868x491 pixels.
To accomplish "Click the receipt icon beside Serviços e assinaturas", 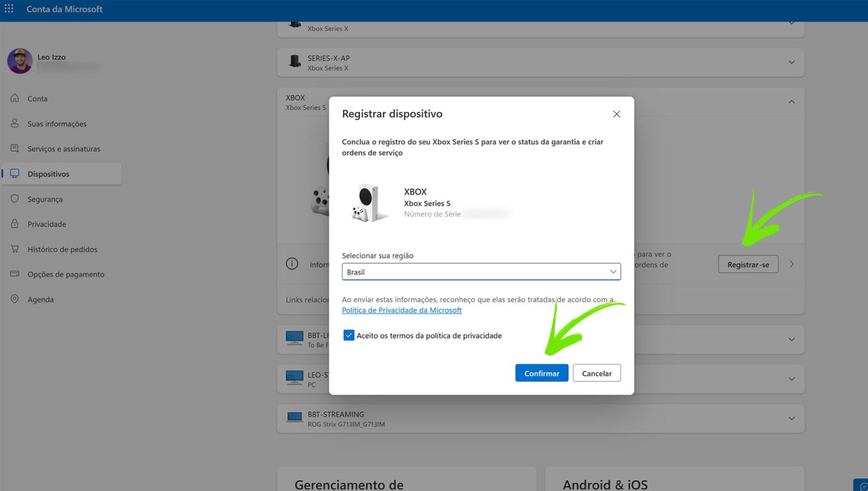I will 15,148.
